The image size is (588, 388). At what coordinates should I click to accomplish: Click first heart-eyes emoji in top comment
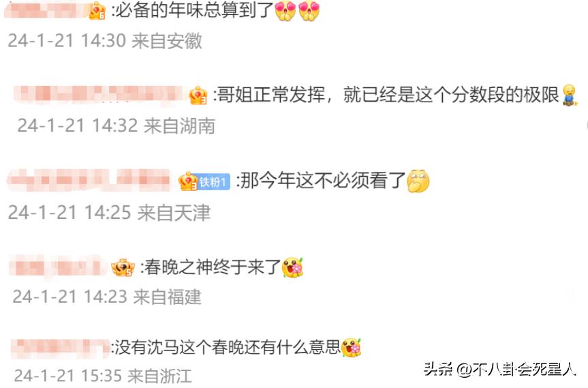point(285,10)
